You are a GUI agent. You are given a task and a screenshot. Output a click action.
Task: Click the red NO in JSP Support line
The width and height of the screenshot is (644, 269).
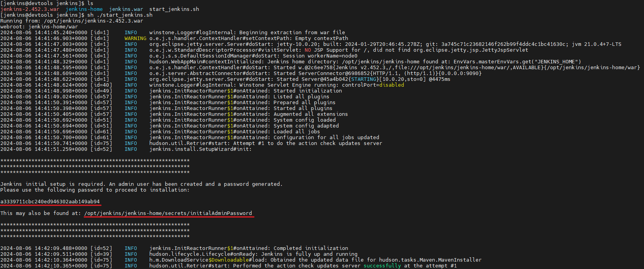tap(308, 50)
